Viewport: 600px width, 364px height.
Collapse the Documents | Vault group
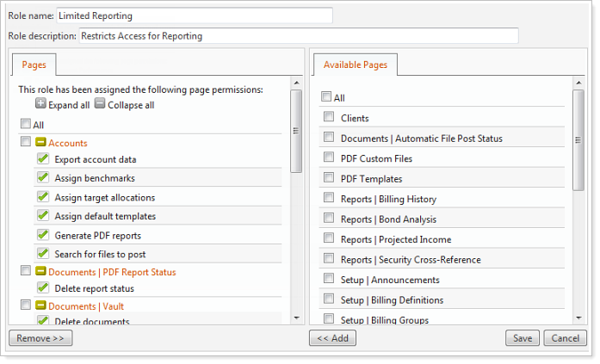(x=41, y=305)
